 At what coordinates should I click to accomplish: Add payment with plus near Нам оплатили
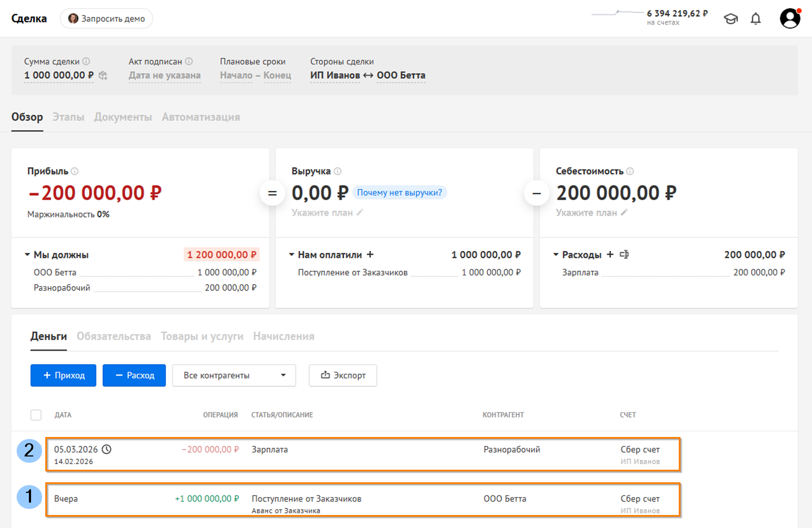click(370, 255)
